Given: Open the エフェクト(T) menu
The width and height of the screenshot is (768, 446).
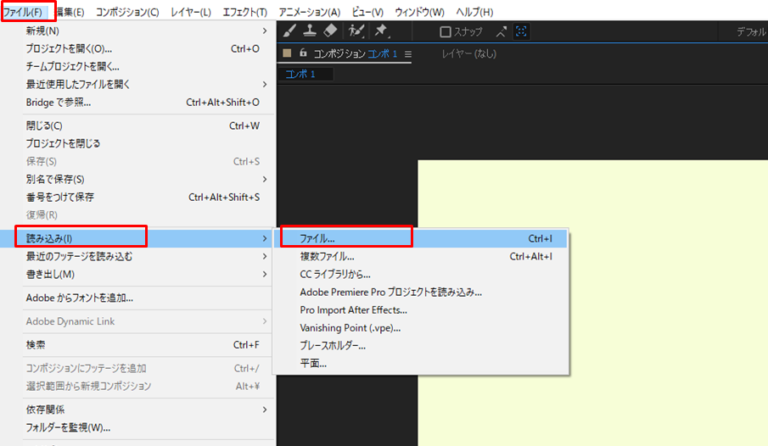Looking at the screenshot, I should click(x=246, y=11).
